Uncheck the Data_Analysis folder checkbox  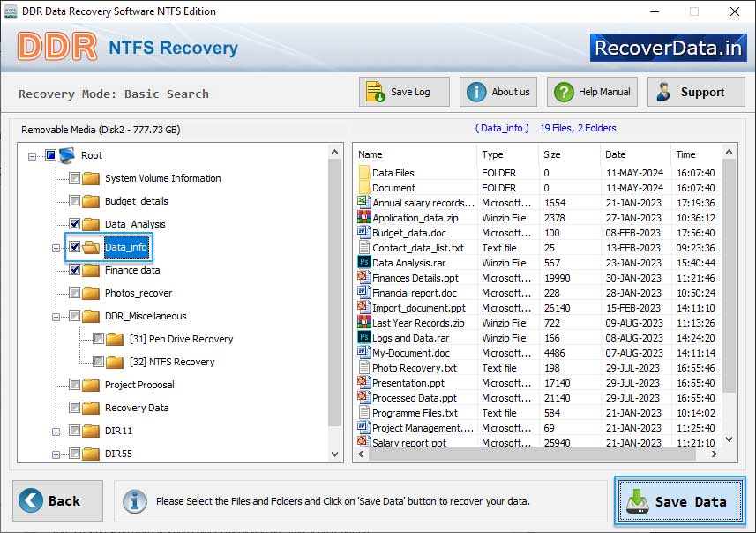tap(74, 224)
